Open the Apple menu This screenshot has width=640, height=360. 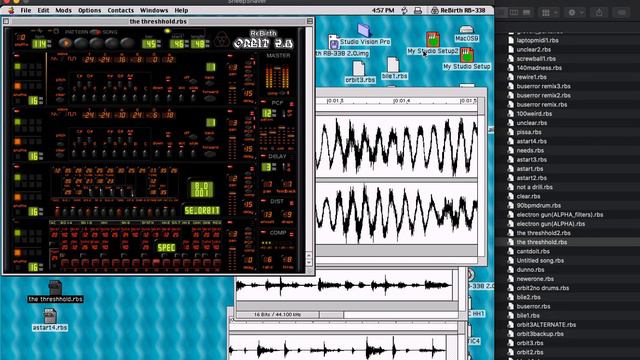(x=11, y=10)
